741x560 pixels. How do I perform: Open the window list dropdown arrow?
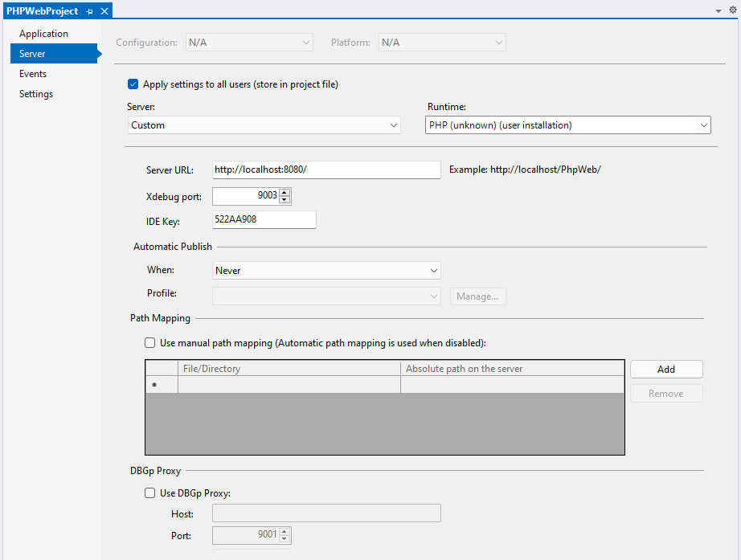718,11
